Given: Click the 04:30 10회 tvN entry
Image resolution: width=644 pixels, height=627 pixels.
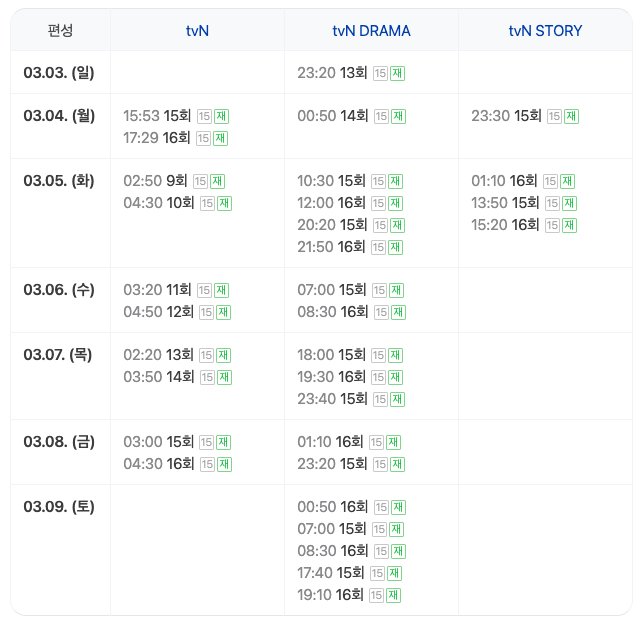Looking at the screenshot, I should [177, 203].
